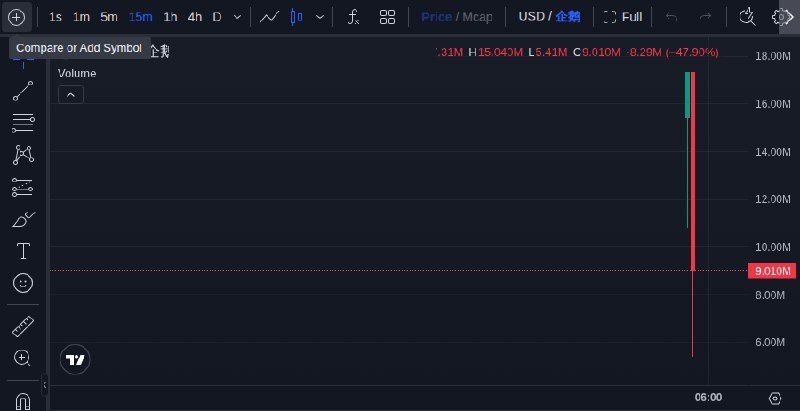Switch to the 1h timeframe
The height and width of the screenshot is (411, 800).
[170, 17]
